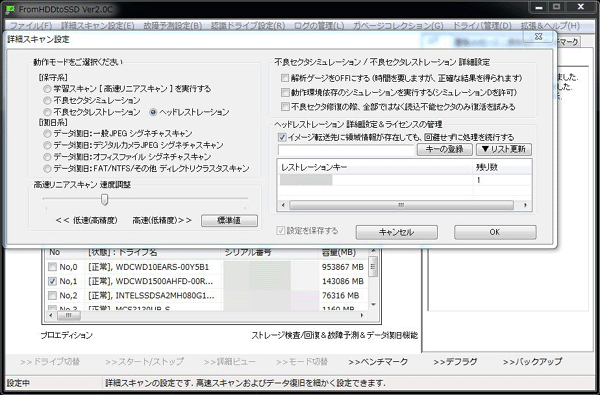
Task: Open ガベージコレクション(G) menu
Action: coord(398,26)
